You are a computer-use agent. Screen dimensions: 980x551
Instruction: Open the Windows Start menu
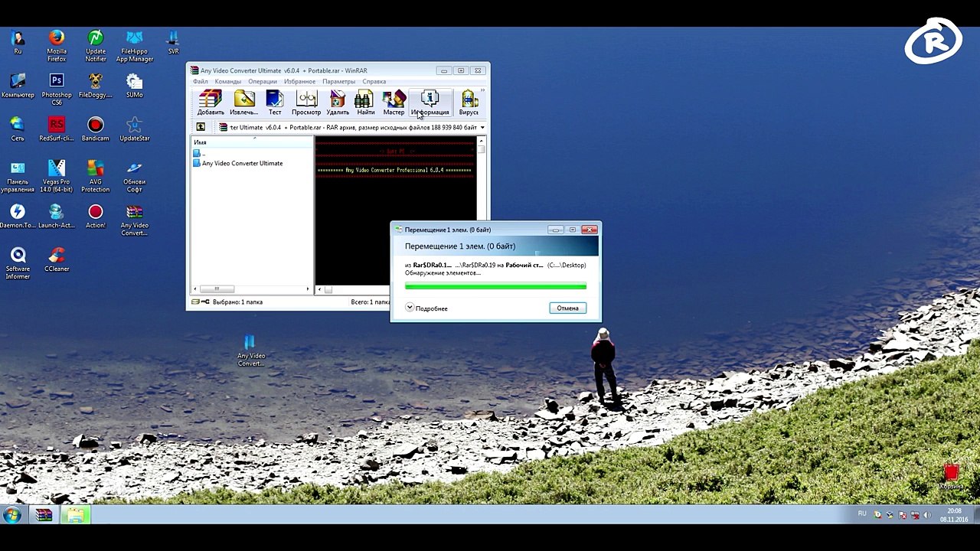click(x=12, y=514)
